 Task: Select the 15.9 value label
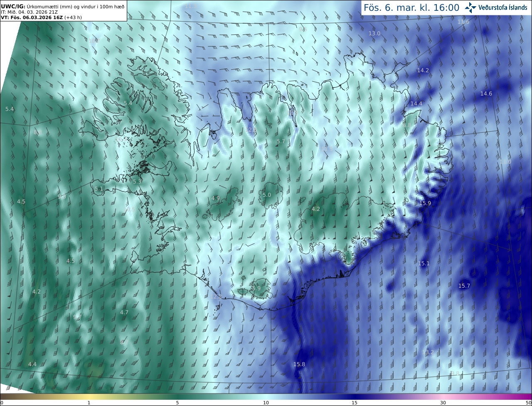(x=425, y=203)
